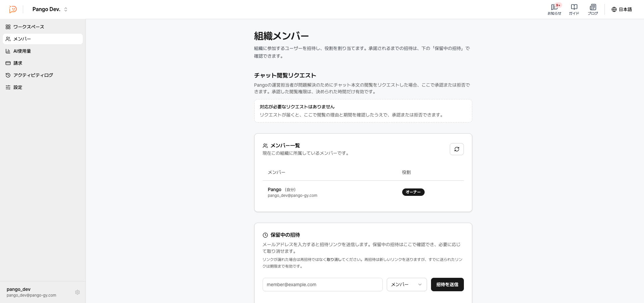
Task: Click the メンバー people icon in sidebar
Action: tap(8, 39)
